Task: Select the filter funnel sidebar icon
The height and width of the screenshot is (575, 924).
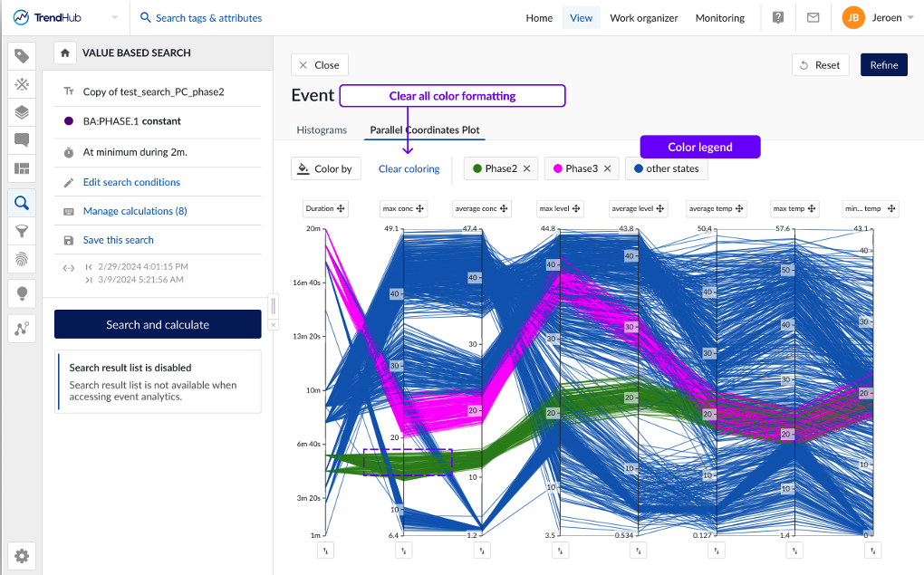Action: click(x=22, y=232)
